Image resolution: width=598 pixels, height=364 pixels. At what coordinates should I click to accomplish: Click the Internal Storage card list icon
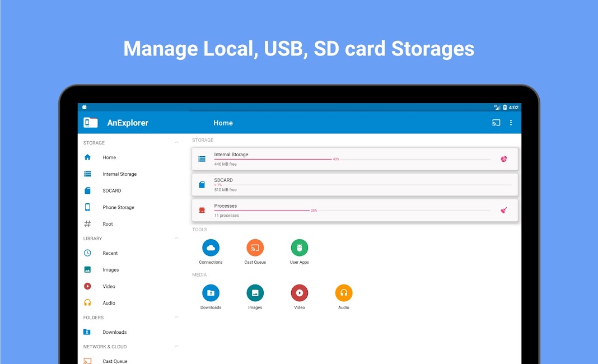point(202,158)
